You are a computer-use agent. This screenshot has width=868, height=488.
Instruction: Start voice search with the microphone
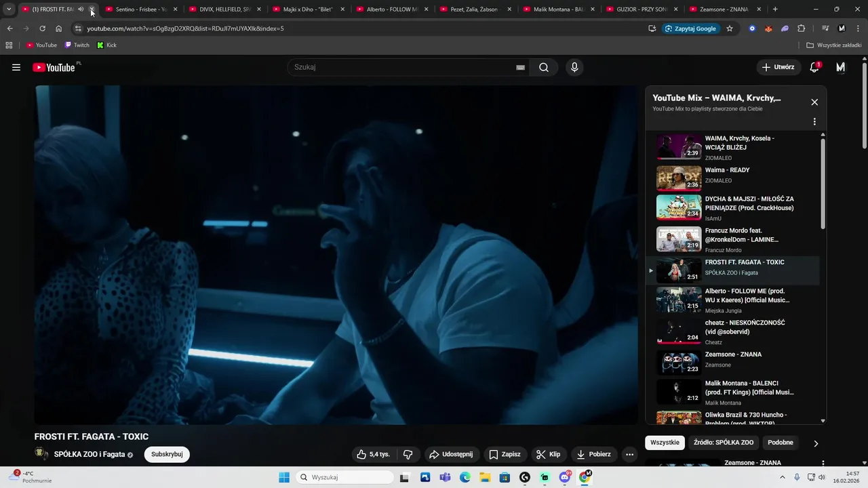pyautogui.click(x=574, y=67)
